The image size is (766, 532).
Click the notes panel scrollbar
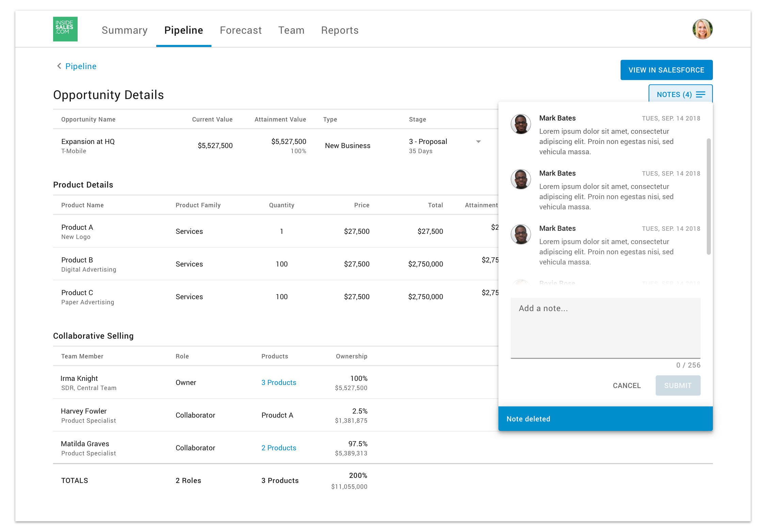[708, 196]
